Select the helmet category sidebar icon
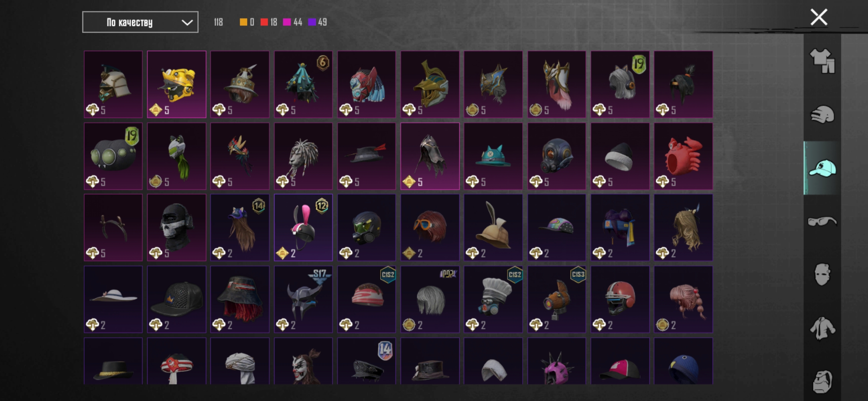This screenshot has height=401, width=868. (x=822, y=114)
